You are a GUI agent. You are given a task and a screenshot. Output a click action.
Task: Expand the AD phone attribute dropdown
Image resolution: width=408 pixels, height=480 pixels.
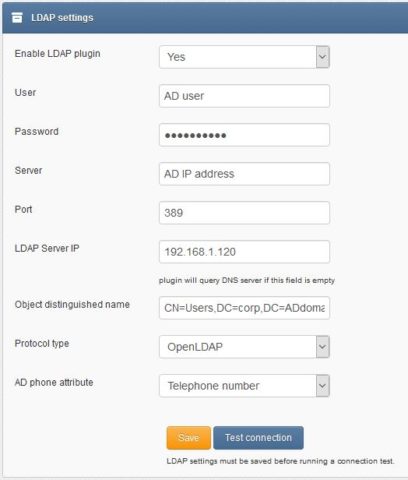pos(244,386)
